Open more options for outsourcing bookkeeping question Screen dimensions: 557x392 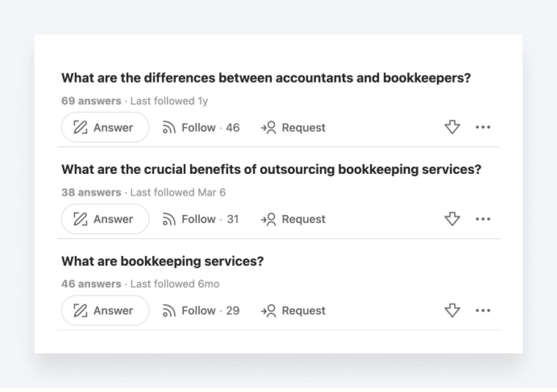483,219
